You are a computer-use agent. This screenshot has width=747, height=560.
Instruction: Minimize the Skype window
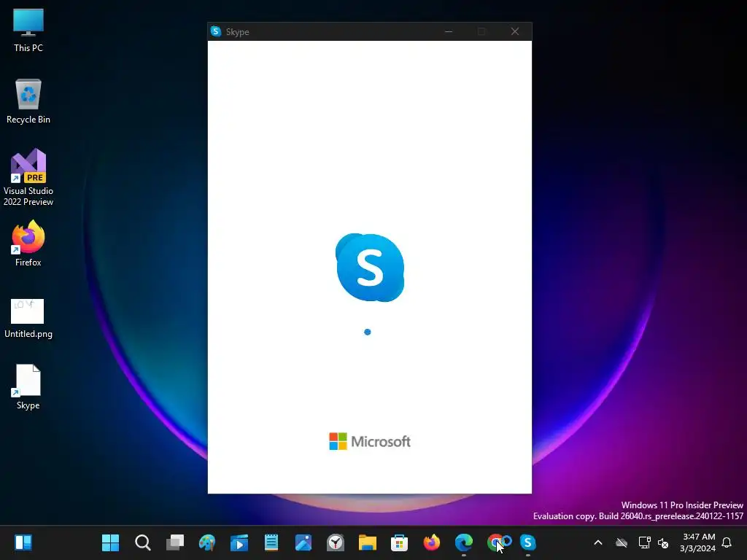pos(449,31)
